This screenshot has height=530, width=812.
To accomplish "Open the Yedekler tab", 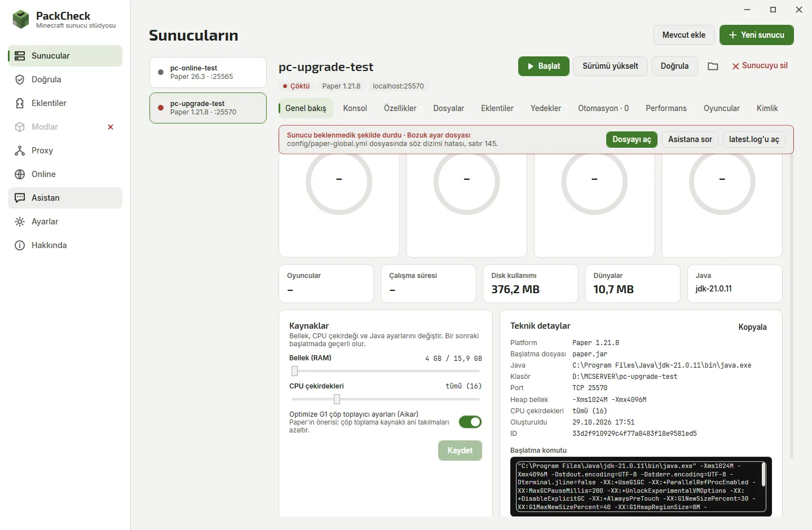I will click(x=545, y=108).
